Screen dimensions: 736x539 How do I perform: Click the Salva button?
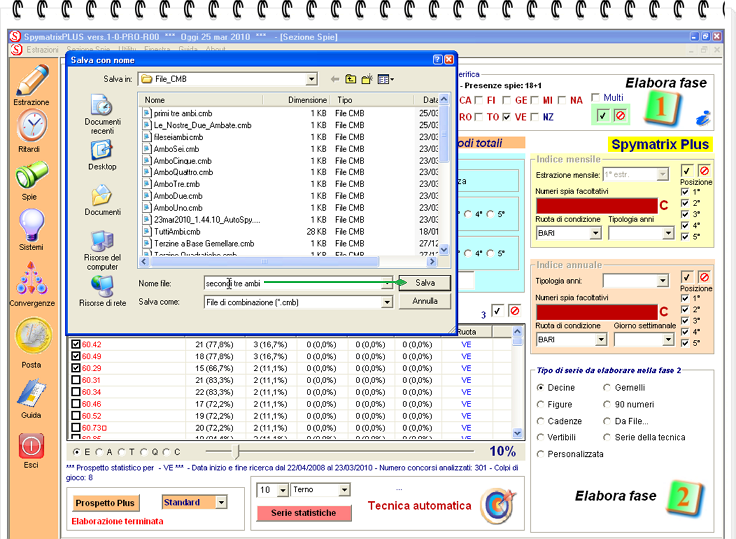coord(425,283)
